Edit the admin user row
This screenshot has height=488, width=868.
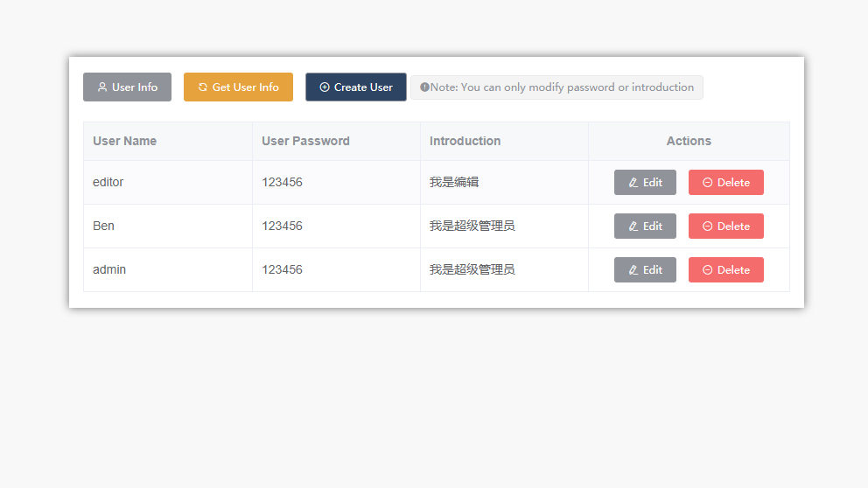(645, 269)
